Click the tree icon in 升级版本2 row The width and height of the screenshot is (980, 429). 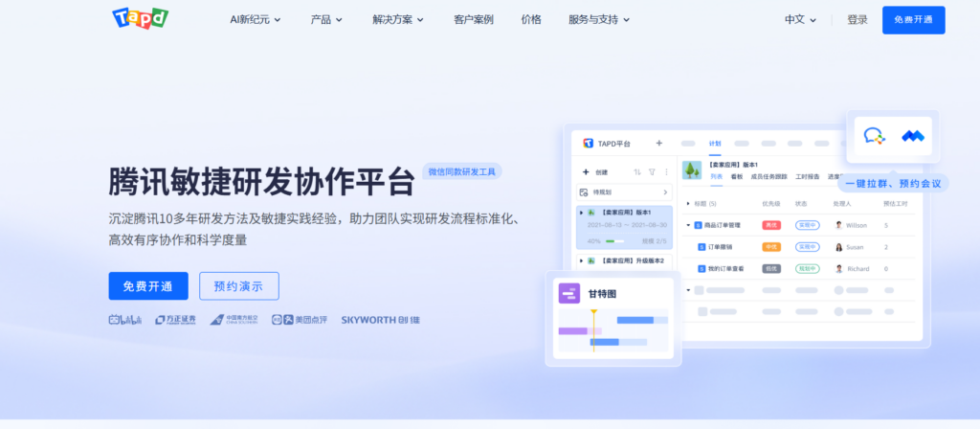point(591,260)
